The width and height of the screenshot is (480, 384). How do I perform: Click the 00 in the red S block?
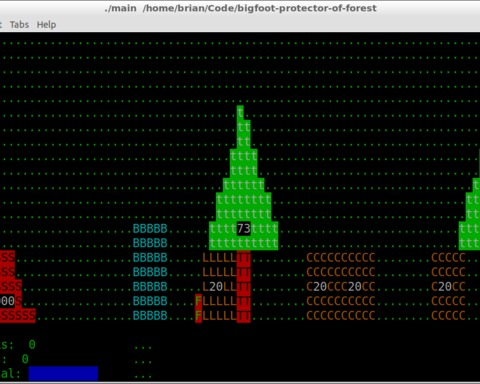7,301
